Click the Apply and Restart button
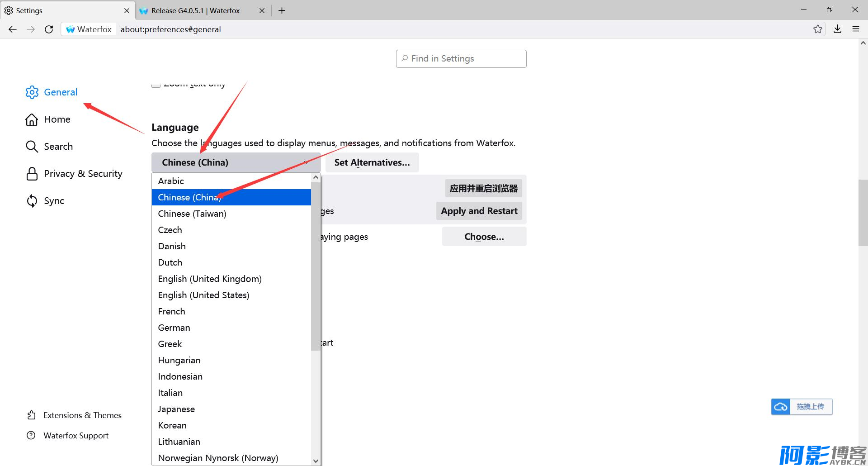Screen dimensions: 868x466 (x=479, y=211)
